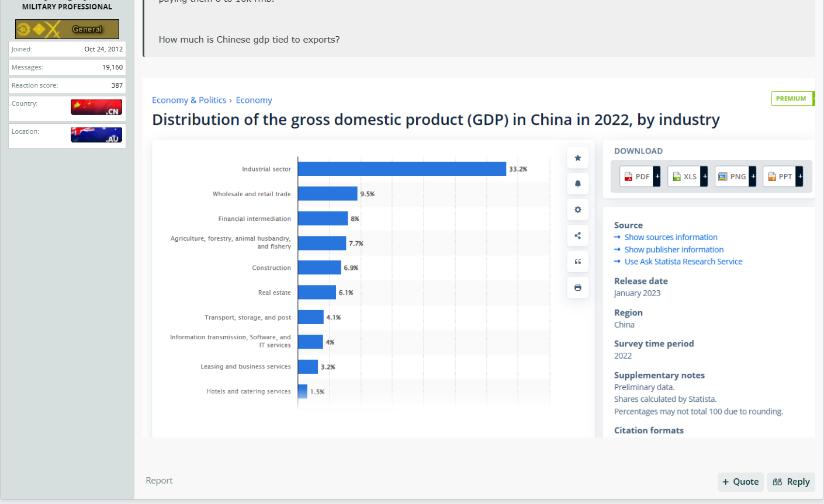This screenshot has width=824, height=504.
Task: Click the joined date 'Oct 24, 2012'
Action: pos(103,49)
